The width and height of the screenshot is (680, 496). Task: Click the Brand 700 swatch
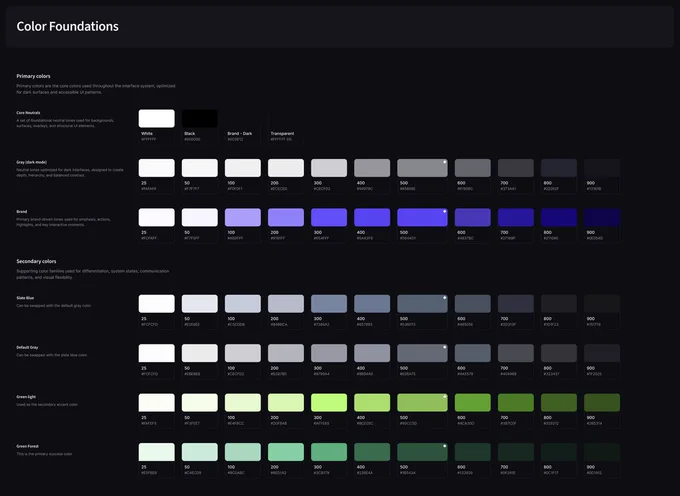point(516,217)
